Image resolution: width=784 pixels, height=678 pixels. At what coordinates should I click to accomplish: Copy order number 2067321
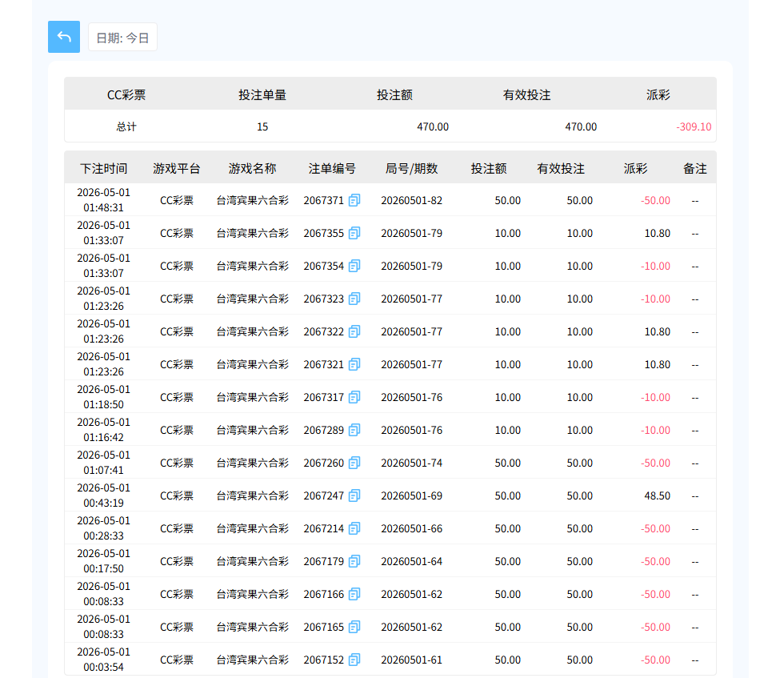354,364
